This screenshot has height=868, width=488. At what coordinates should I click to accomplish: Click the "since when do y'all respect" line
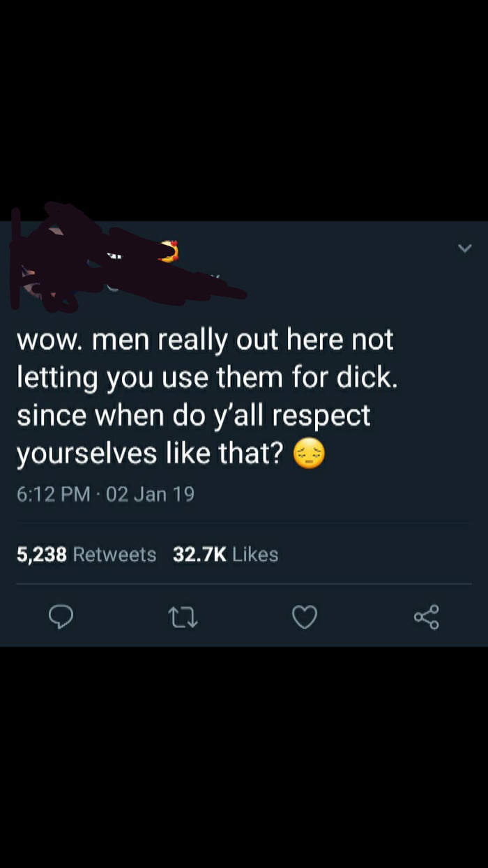pyautogui.click(x=193, y=416)
